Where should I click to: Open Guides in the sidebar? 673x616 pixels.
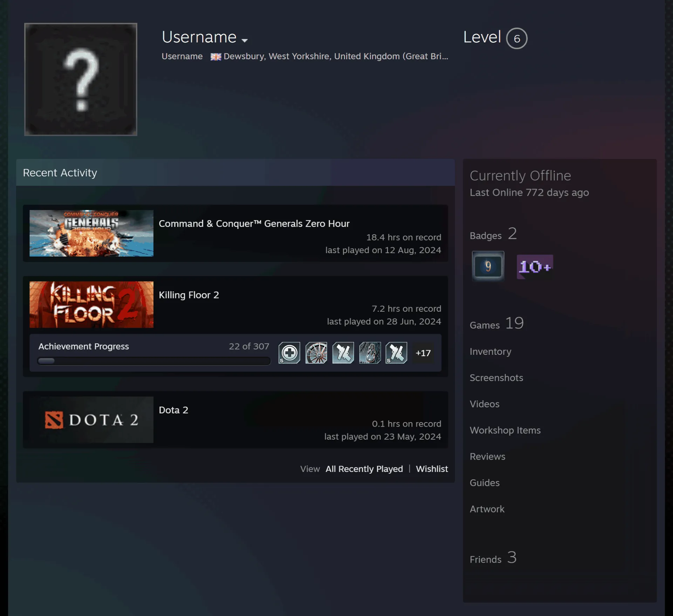[x=484, y=483]
